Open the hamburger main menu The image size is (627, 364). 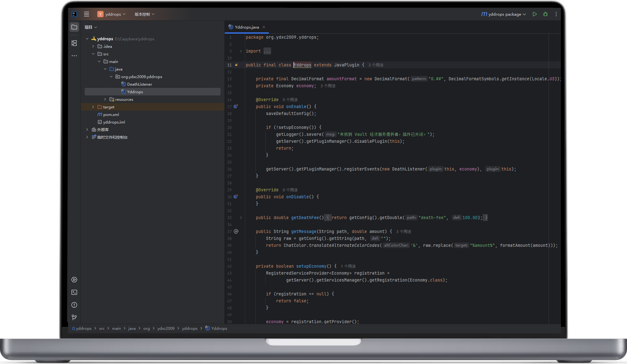[87, 14]
